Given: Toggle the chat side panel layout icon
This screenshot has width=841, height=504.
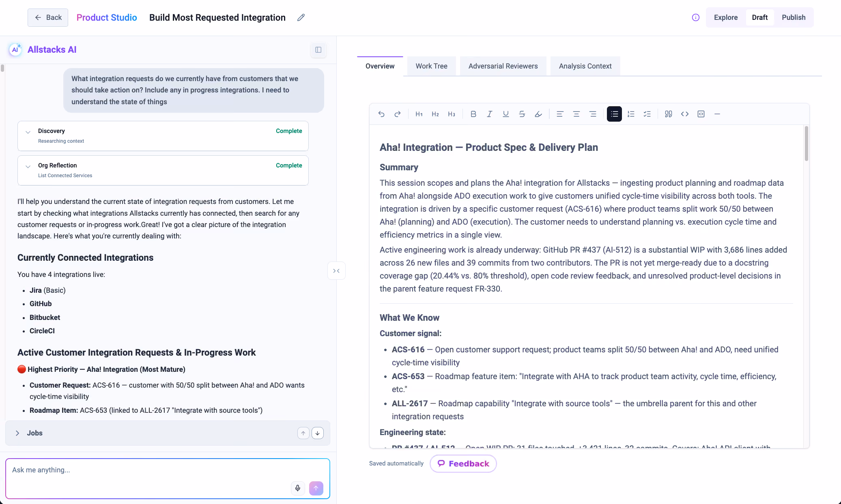Looking at the screenshot, I should [x=318, y=50].
